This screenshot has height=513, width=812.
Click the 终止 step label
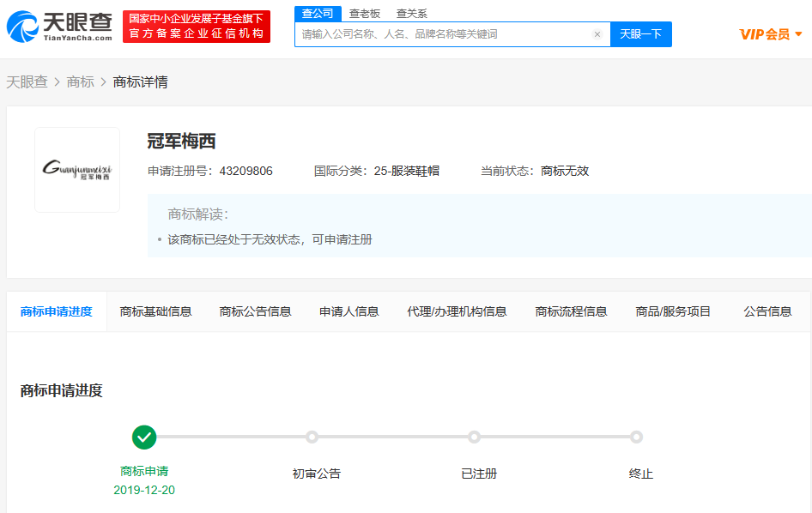point(641,474)
